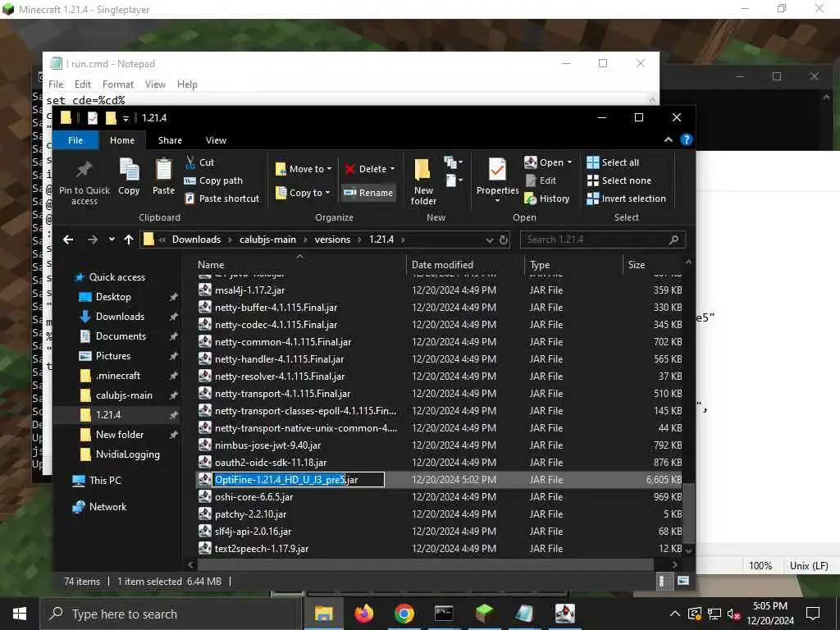Select Network in navigation pane
The image size is (840, 630).
click(107, 507)
